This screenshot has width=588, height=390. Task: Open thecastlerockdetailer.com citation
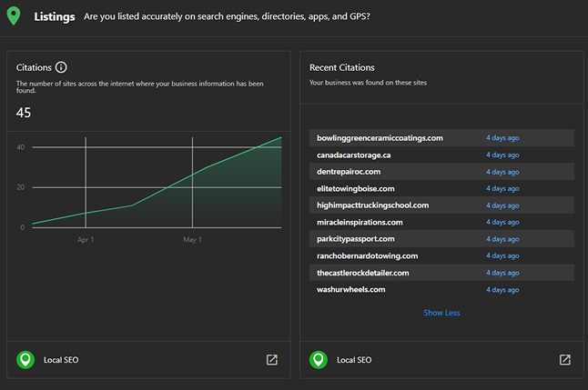pos(363,273)
